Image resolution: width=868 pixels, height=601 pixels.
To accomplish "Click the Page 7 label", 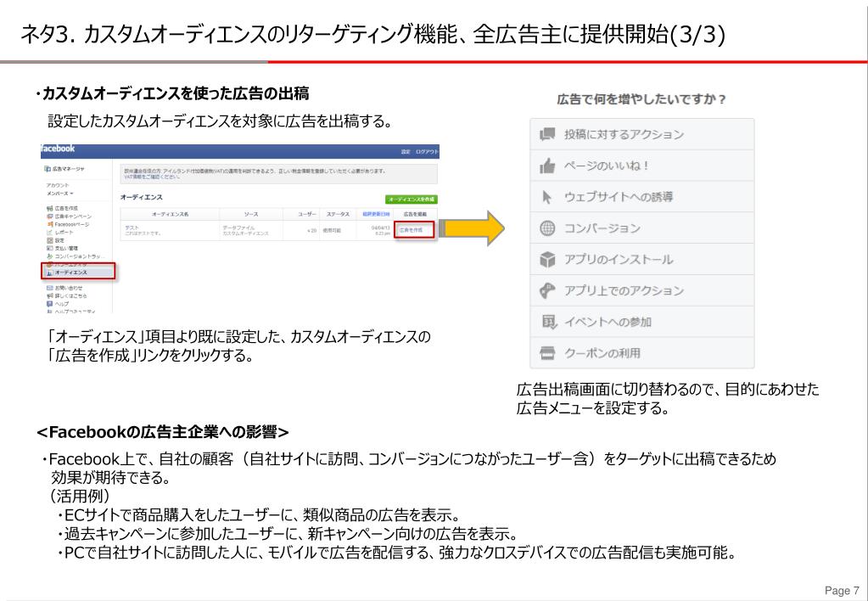I will (x=842, y=591).
